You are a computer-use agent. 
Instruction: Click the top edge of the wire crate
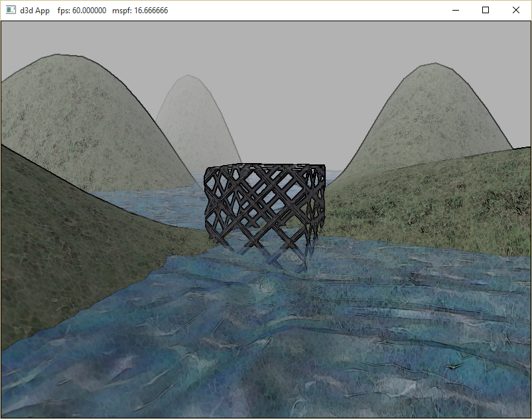tap(264, 166)
